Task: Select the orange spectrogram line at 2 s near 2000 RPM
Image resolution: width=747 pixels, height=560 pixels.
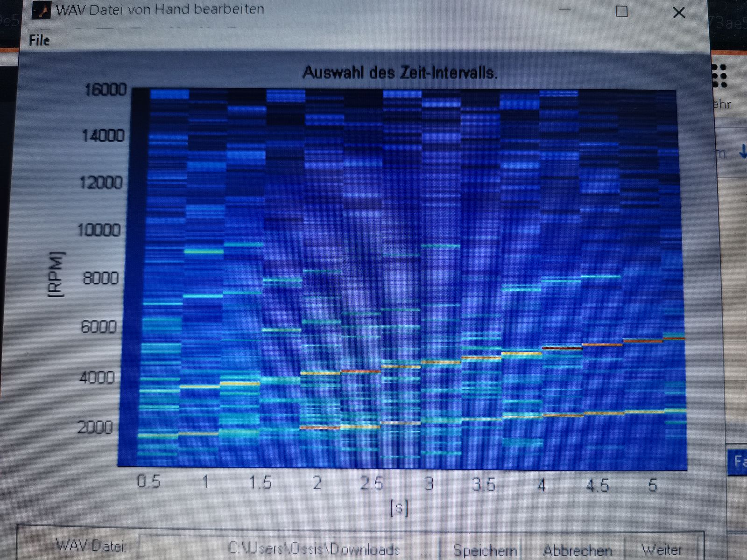Action: pyautogui.click(x=320, y=427)
